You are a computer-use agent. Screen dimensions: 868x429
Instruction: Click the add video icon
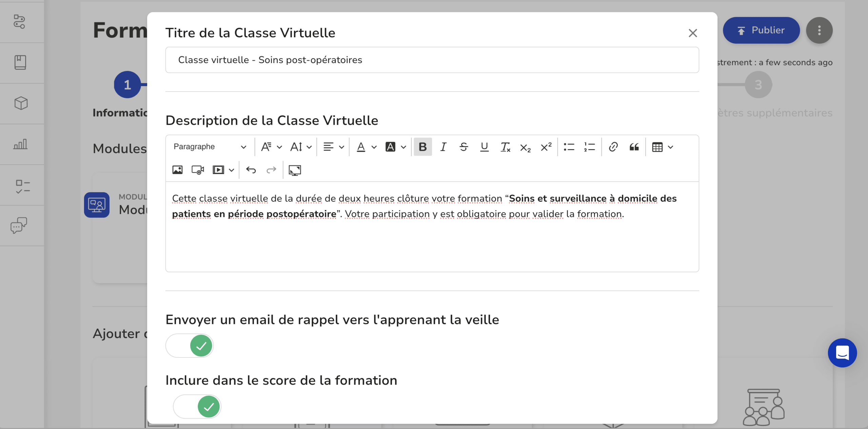[x=197, y=170]
